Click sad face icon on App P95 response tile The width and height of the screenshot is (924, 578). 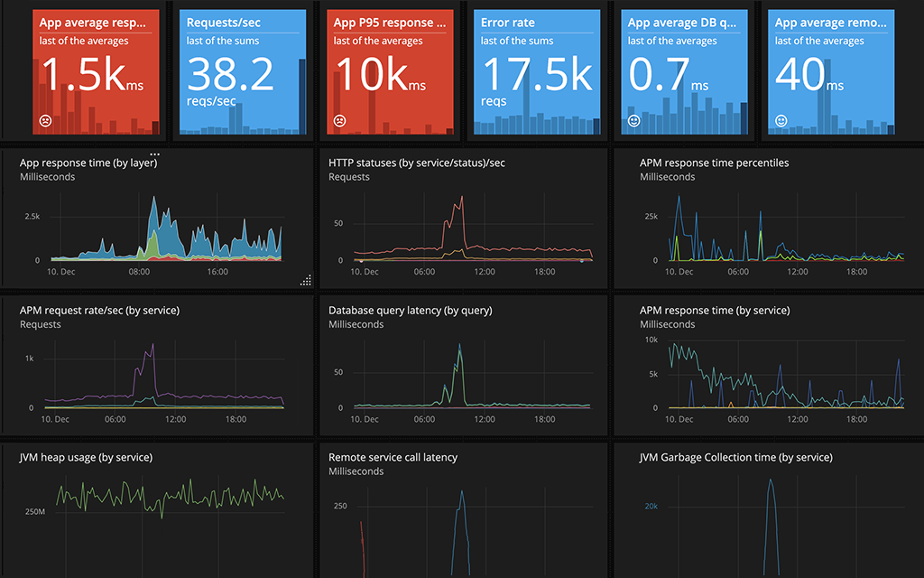click(x=339, y=121)
